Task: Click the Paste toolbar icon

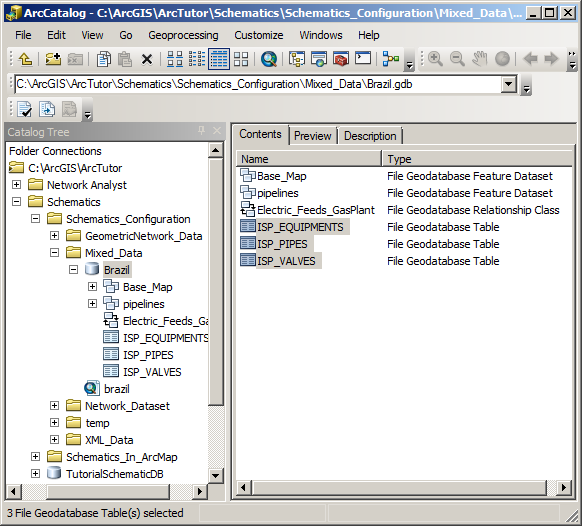Action: pyautogui.click(x=125, y=59)
